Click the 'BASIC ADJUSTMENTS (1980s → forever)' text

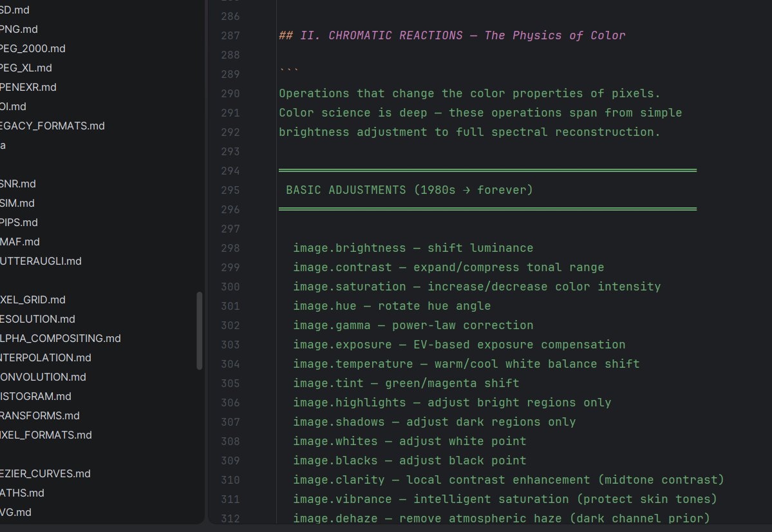409,190
